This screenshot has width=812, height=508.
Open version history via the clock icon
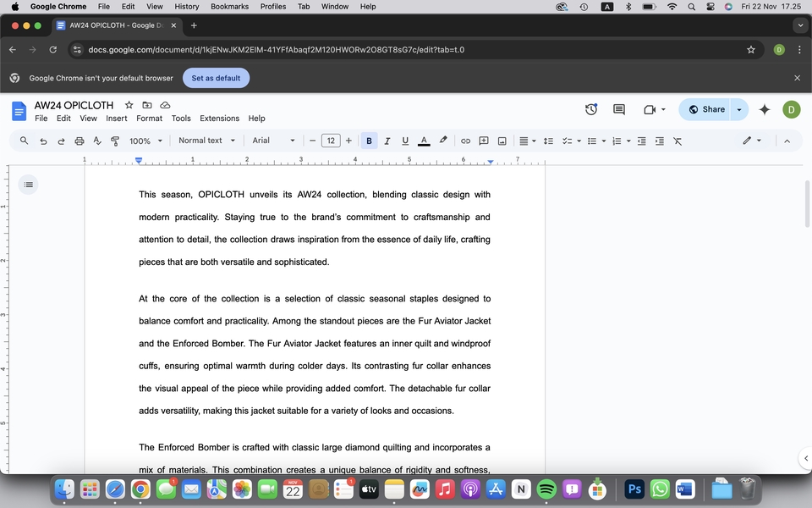590,109
